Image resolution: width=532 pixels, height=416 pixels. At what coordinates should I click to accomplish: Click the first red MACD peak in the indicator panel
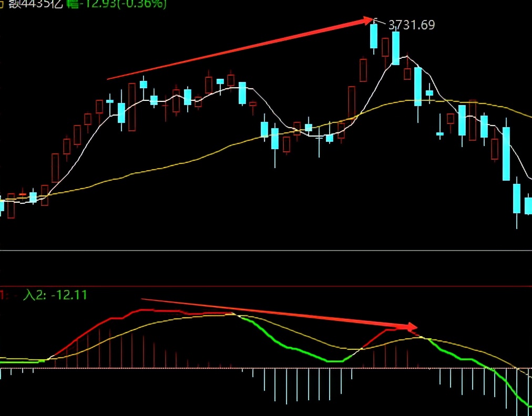142,310
